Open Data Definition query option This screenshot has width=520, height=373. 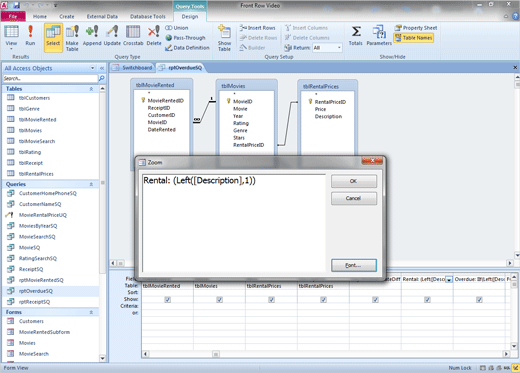click(187, 48)
